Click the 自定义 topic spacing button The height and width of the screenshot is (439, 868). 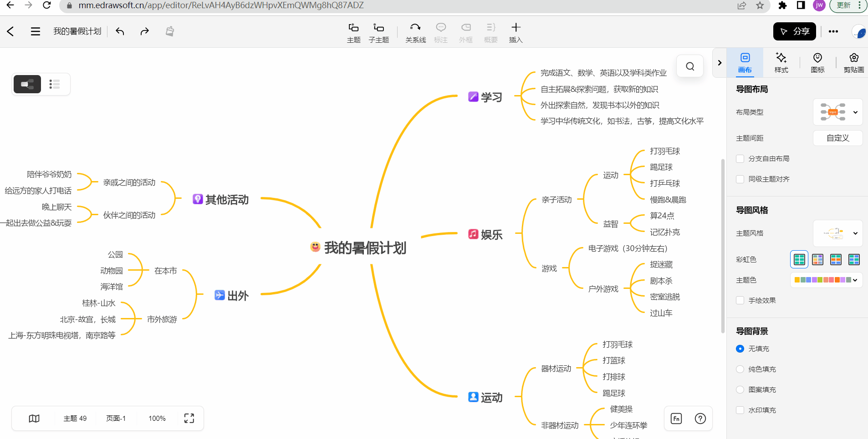837,138
